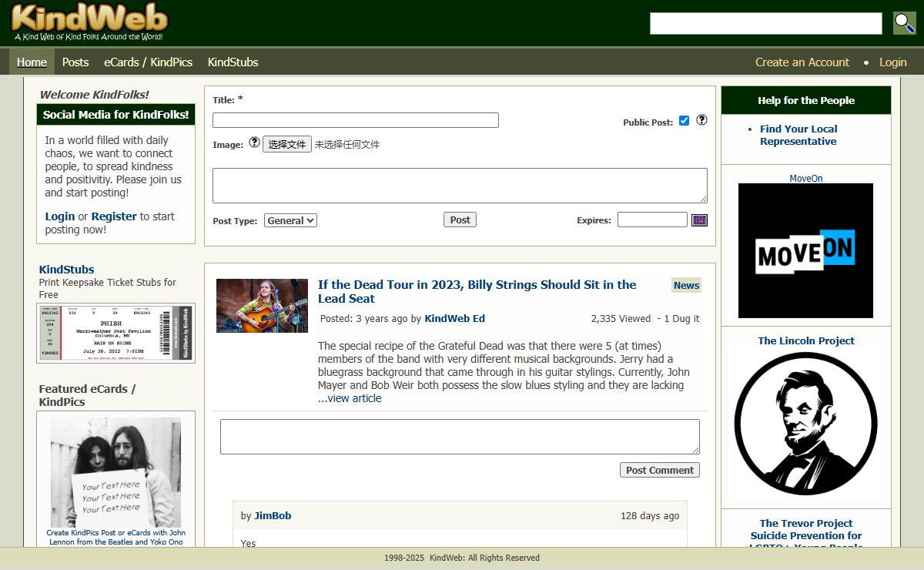Click the "Help for the People" header
This screenshot has height=570, width=924.
806,100
